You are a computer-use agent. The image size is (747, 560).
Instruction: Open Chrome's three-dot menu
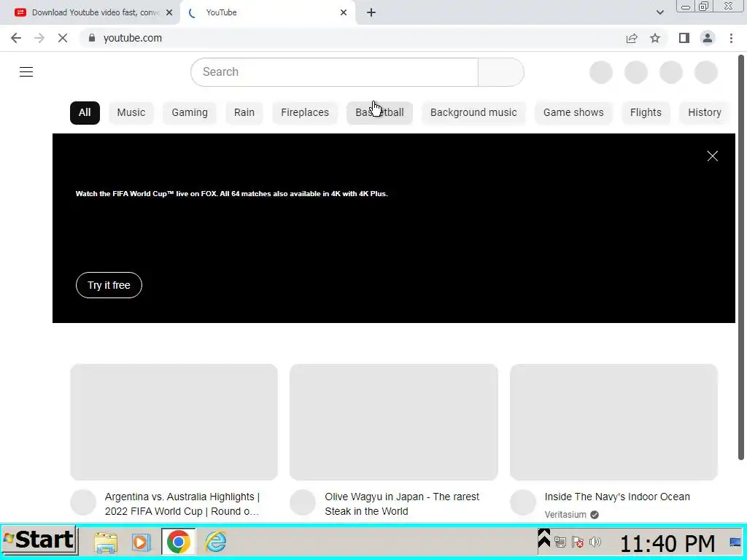coord(731,38)
